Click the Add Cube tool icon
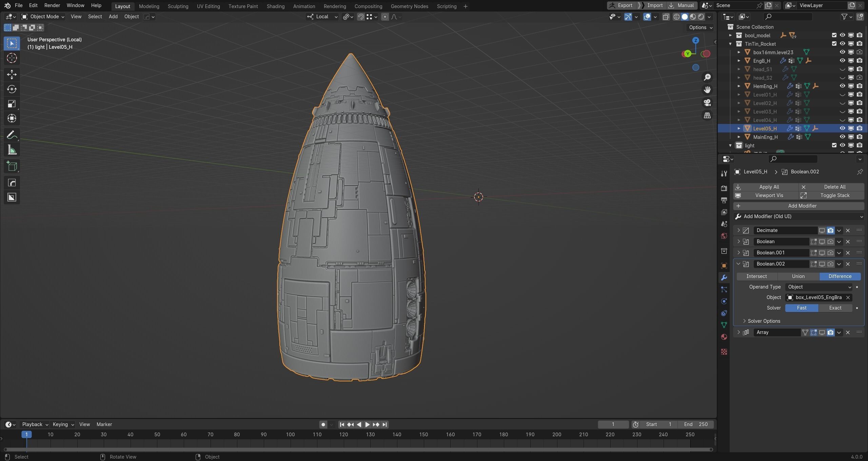This screenshot has height=461, width=868. click(12, 166)
